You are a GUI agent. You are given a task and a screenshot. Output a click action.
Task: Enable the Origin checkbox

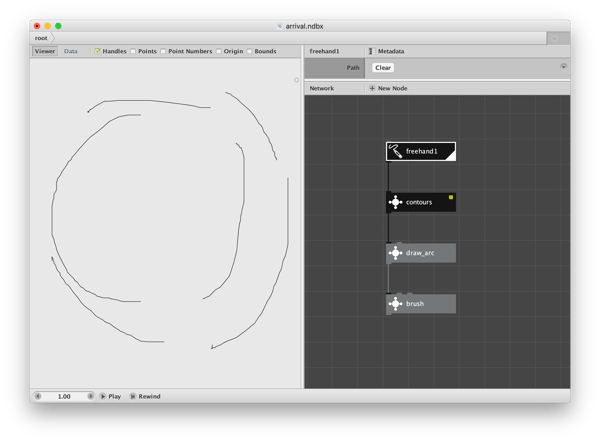pyautogui.click(x=219, y=51)
